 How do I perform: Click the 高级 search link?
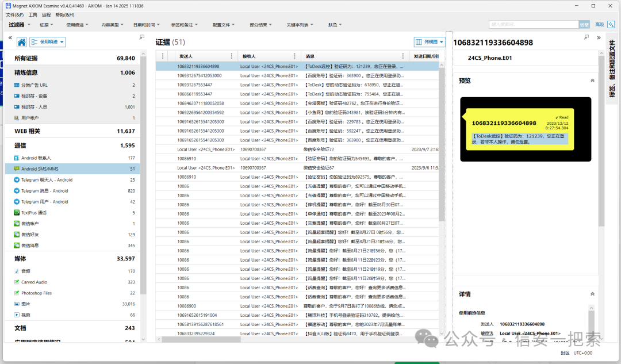click(600, 25)
